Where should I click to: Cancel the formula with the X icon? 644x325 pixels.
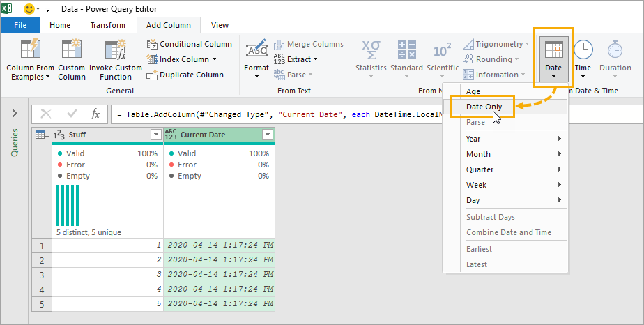point(46,114)
